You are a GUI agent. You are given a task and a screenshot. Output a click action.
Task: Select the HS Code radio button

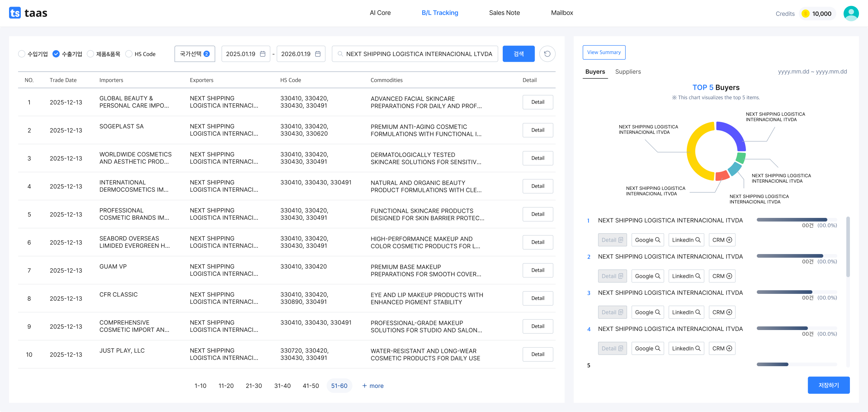pos(129,54)
